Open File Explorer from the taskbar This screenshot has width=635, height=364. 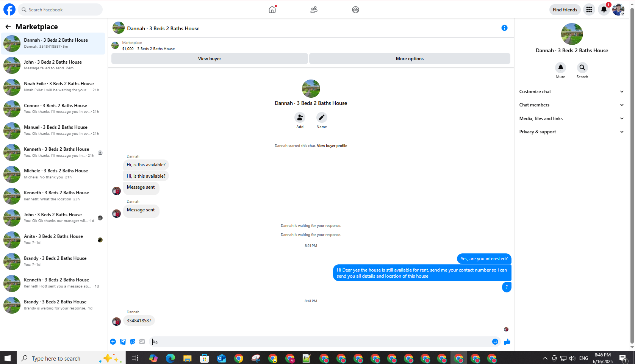tap(187, 358)
